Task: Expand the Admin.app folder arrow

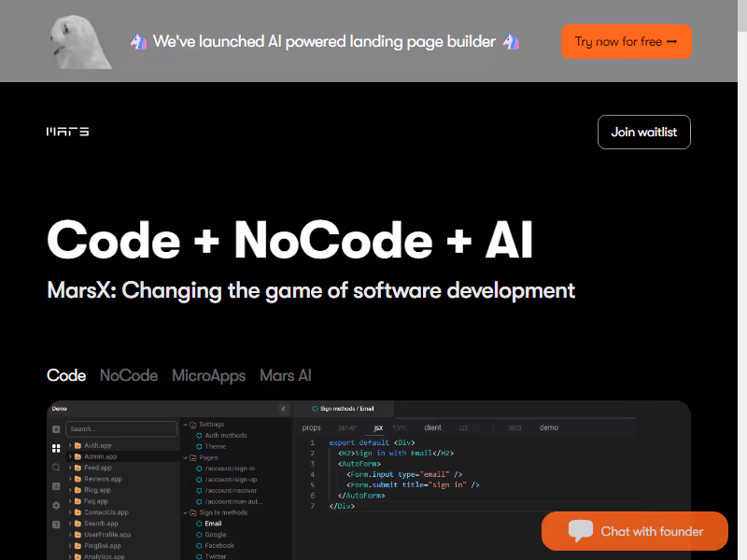Action: click(70, 456)
